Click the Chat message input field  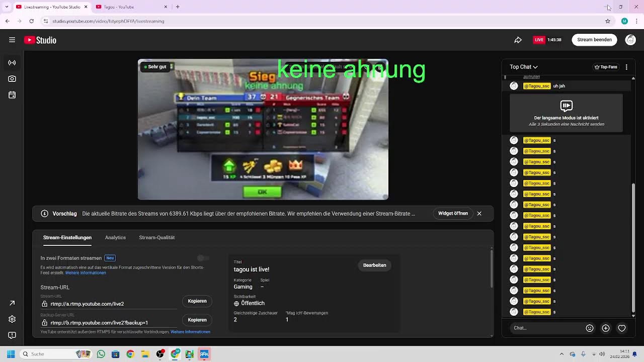(x=546, y=328)
